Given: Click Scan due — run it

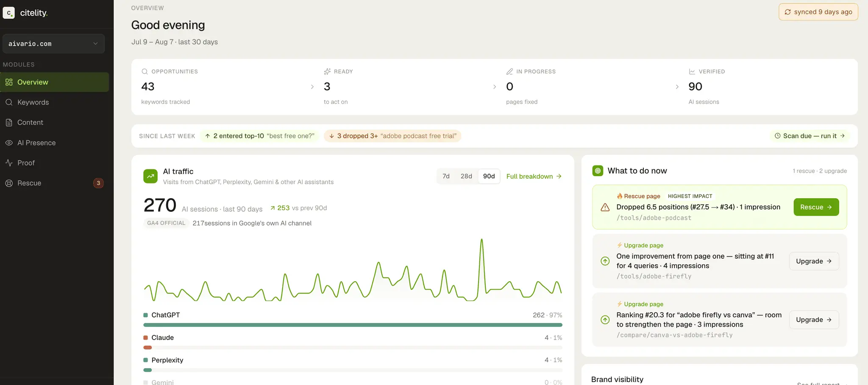Looking at the screenshot, I should click(x=810, y=136).
